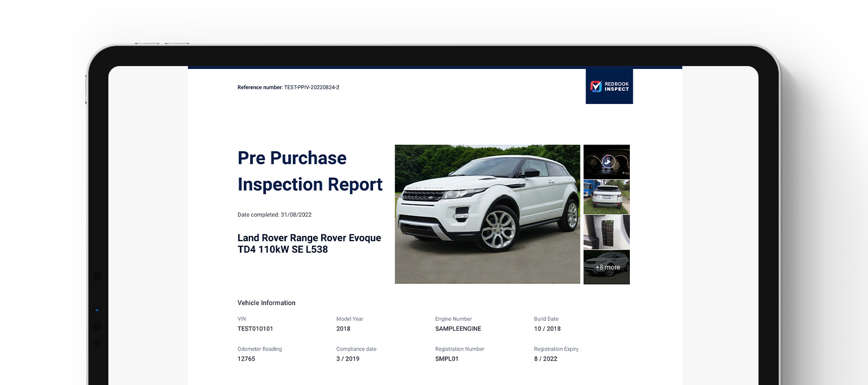Click the checkmark in the Redbook logo

pyautogui.click(x=597, y=86)
